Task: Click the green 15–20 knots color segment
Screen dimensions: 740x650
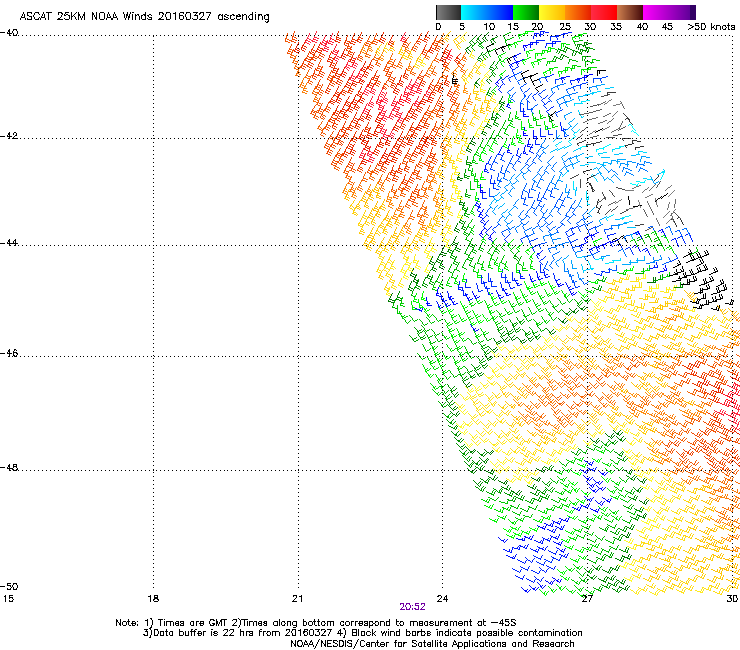Action: click(526, 12)
